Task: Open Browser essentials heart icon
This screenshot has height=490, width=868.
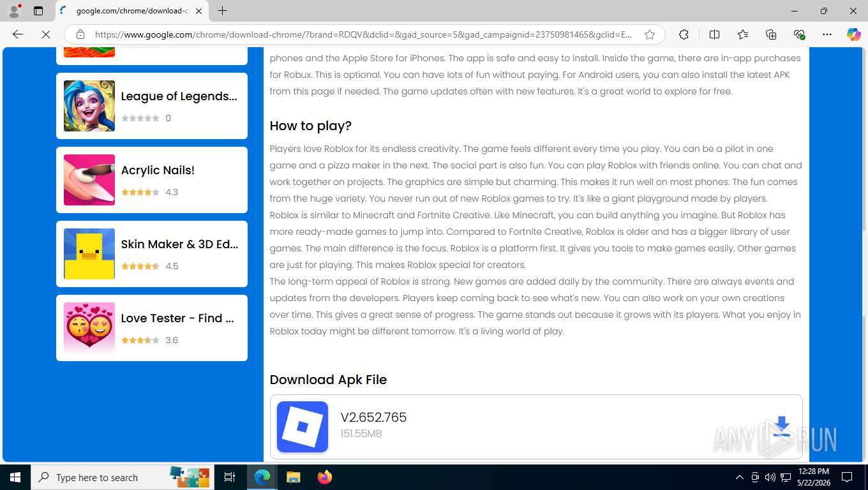Action: click(799, 34)
